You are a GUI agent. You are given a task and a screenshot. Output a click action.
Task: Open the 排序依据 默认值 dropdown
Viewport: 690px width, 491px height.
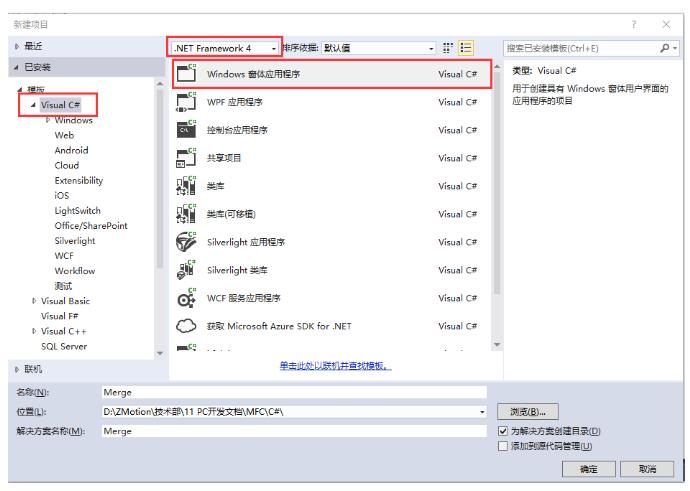pyautogui.click(x=378, y=48)
